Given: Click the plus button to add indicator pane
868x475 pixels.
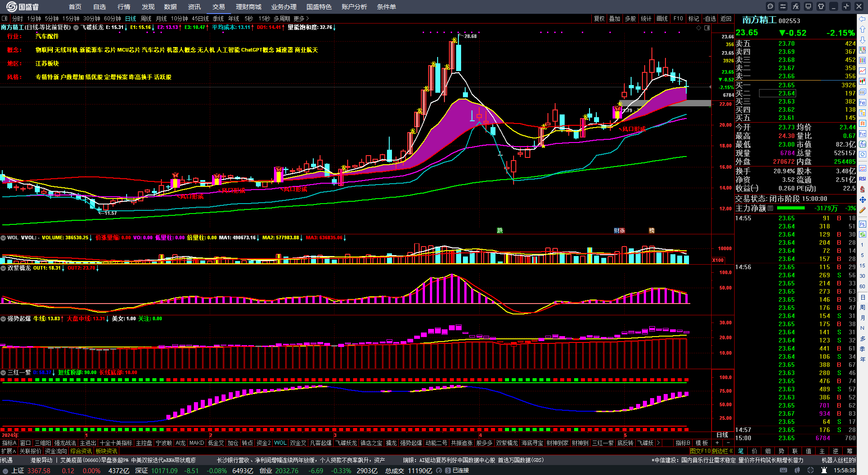Looking at the screenshot, I should (x=717, y=443).
